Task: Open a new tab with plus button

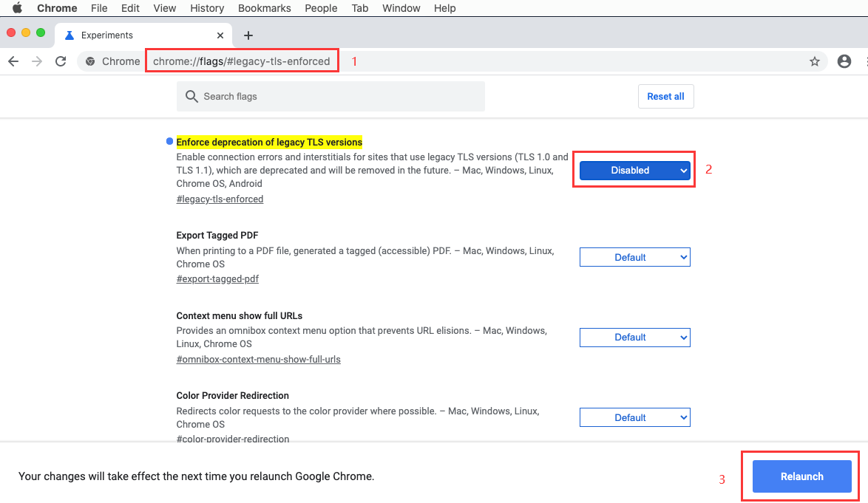Action: pyautogui.click(x=248, y=35)
